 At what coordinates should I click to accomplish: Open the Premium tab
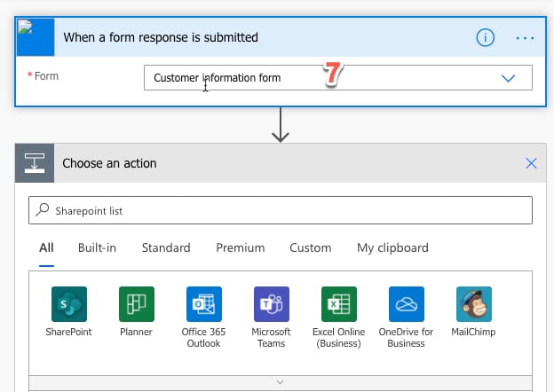pos(241,247)
